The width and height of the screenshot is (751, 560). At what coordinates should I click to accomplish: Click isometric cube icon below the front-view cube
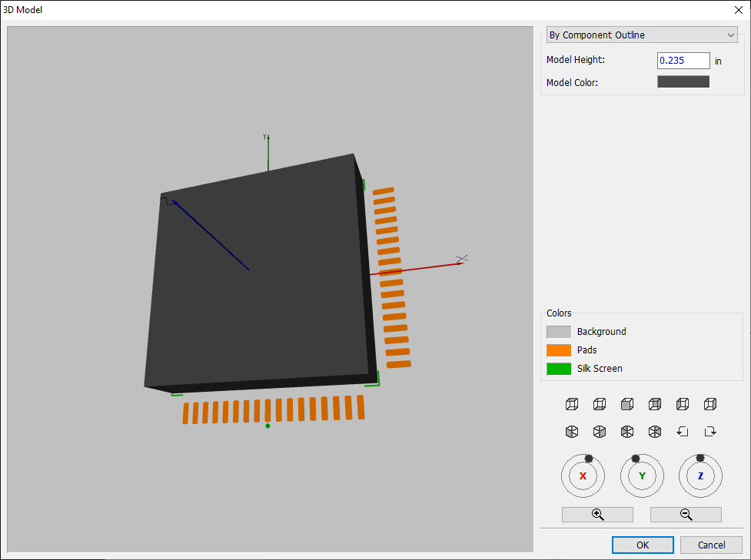pos(627,432)
